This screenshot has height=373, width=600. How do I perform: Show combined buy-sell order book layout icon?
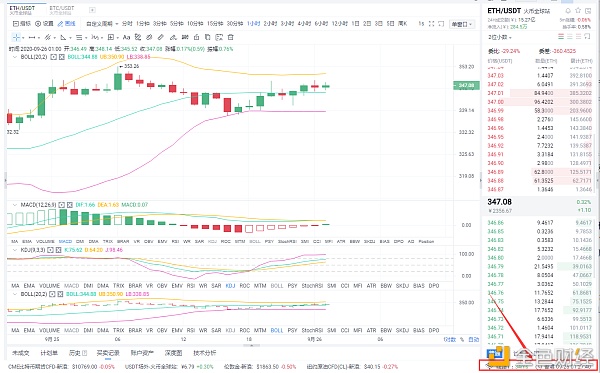tap(561, 37)
